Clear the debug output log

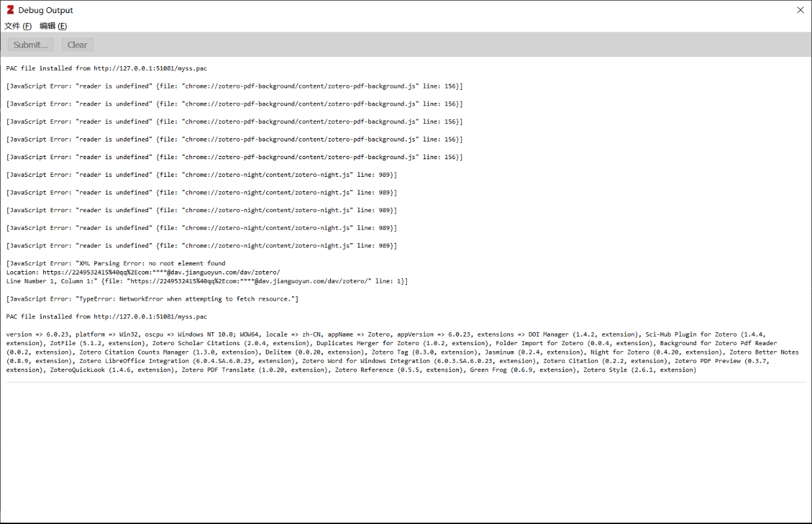pos(77,45)
